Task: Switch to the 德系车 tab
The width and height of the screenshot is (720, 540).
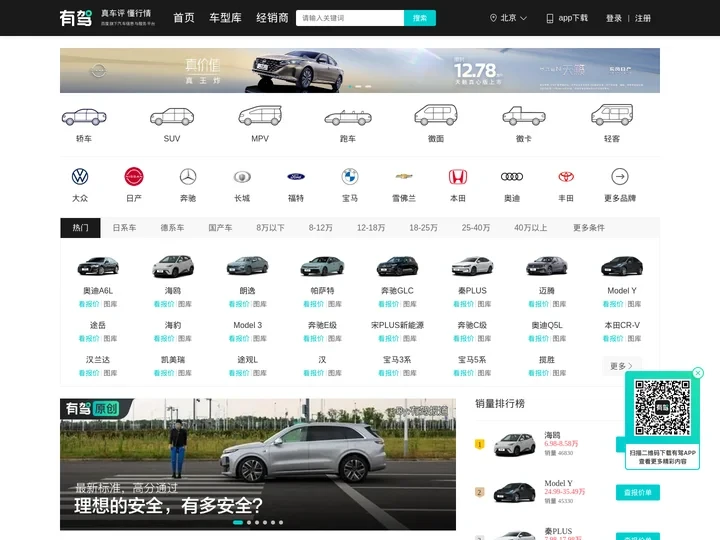Action: [x=172, y=228]
